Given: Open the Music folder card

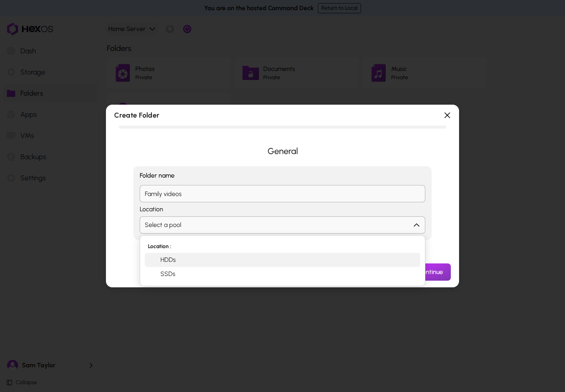Looking at the screenshot, I should [x=424, y=73].
